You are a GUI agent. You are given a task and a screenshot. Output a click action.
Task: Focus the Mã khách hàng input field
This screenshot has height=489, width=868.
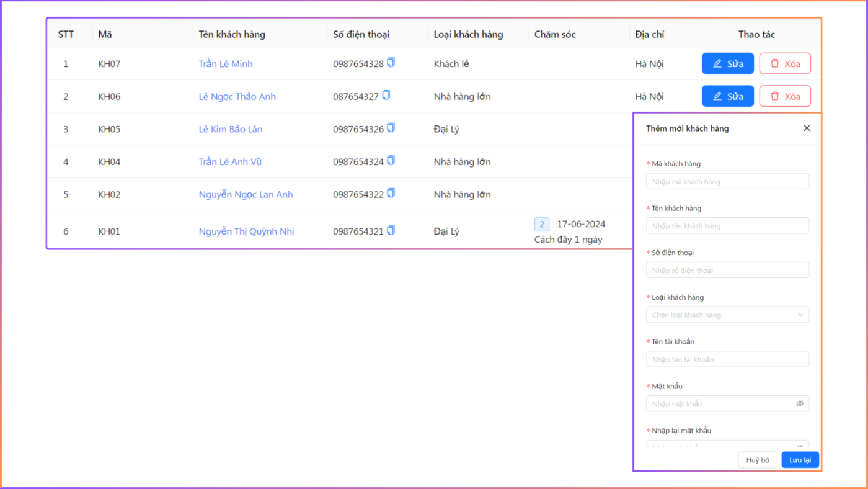coord(727,181)
